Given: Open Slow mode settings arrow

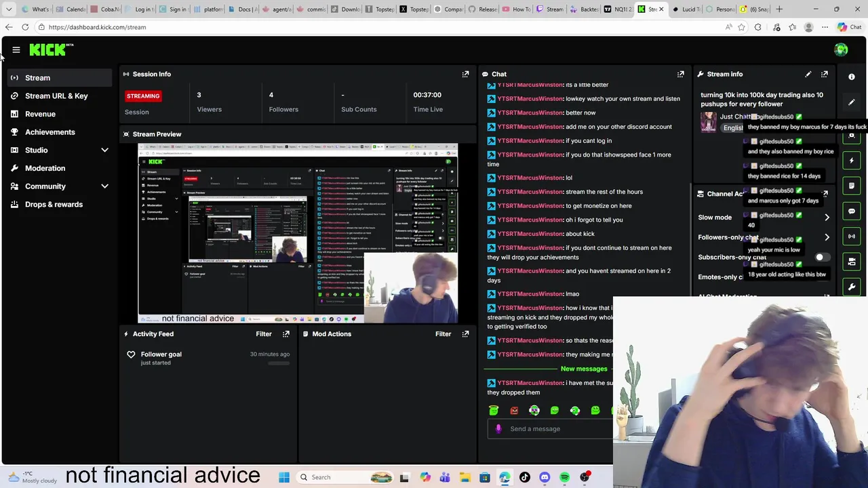Looking at the screenshot, I should (827, 218).
